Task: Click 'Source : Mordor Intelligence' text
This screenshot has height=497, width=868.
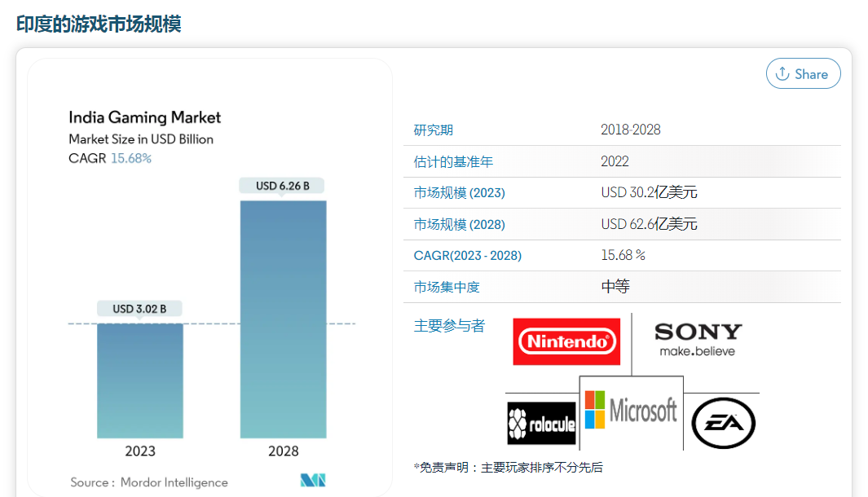Action: click(149, 482)
